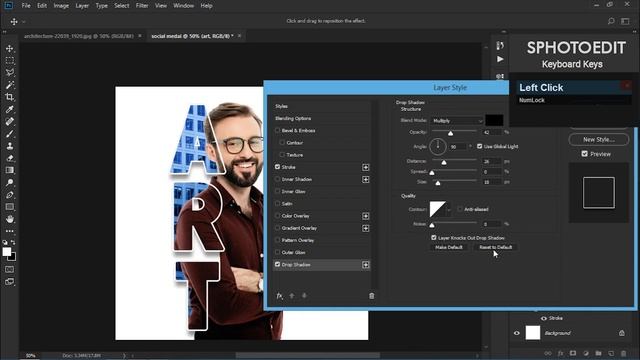Viewport: 640px width, 360px height.
Task: Add another Color Overlay with plus button
Action: pyautogui.click(x=365, y=216)
